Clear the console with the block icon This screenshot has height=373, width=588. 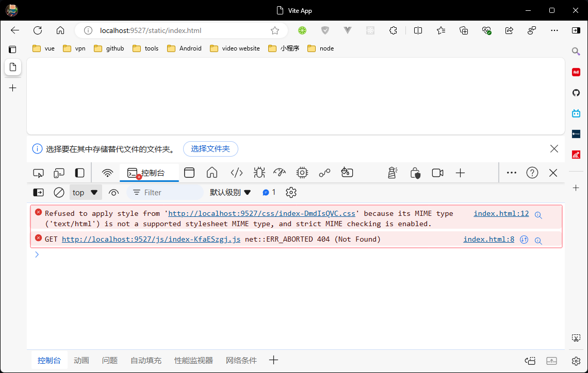point(59,193)
